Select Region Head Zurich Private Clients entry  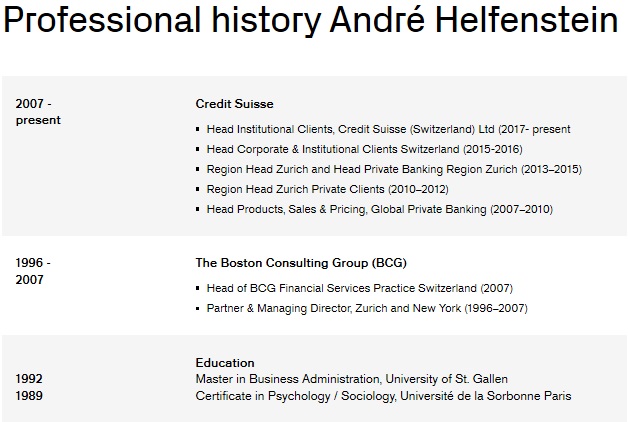(x=328, y=189)
